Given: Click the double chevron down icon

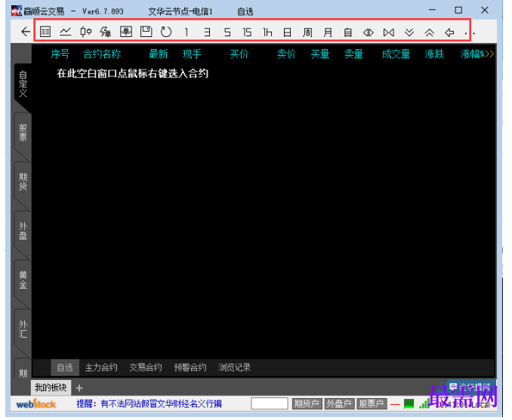Looking at the screenshot, I should tap(409, 32).
